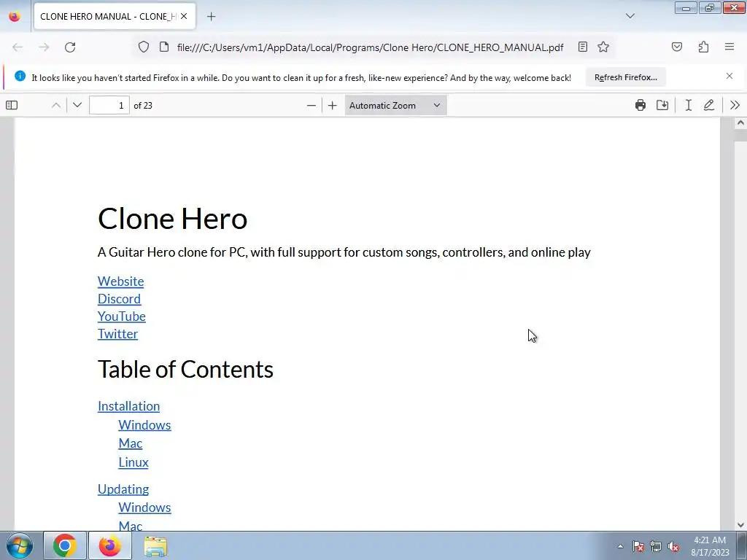Select the draw annotation pencil tool

tap(709, 105)
